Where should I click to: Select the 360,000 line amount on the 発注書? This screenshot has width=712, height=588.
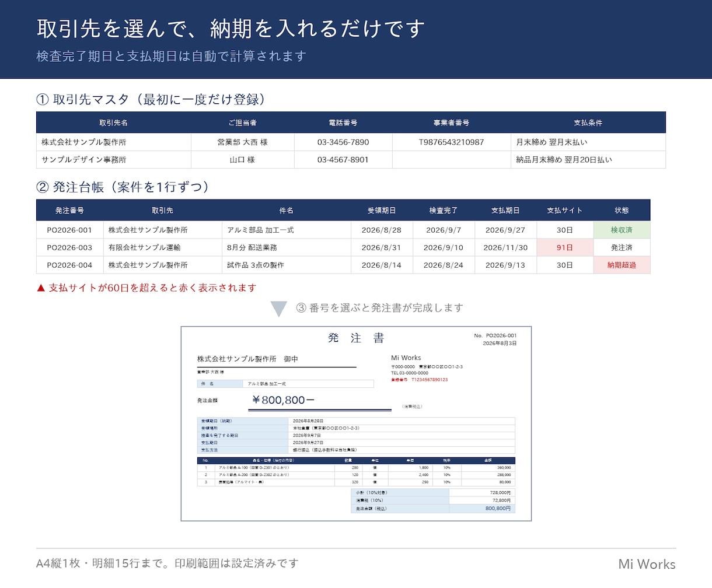tap(504, 467)
